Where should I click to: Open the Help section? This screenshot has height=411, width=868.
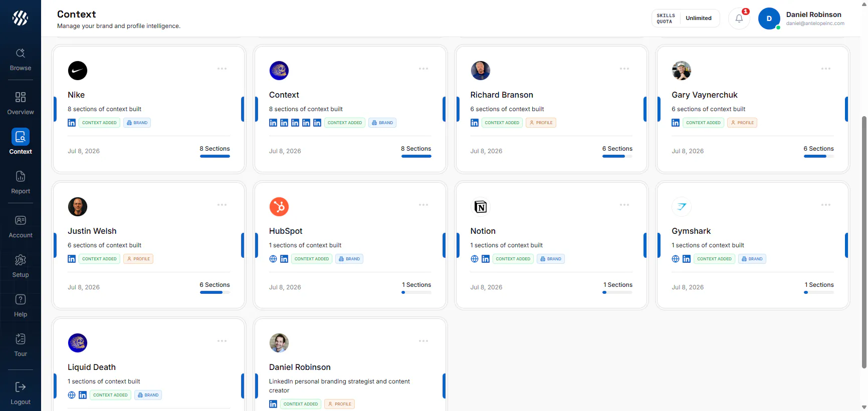pyautogui.click(x=21, y=306)
